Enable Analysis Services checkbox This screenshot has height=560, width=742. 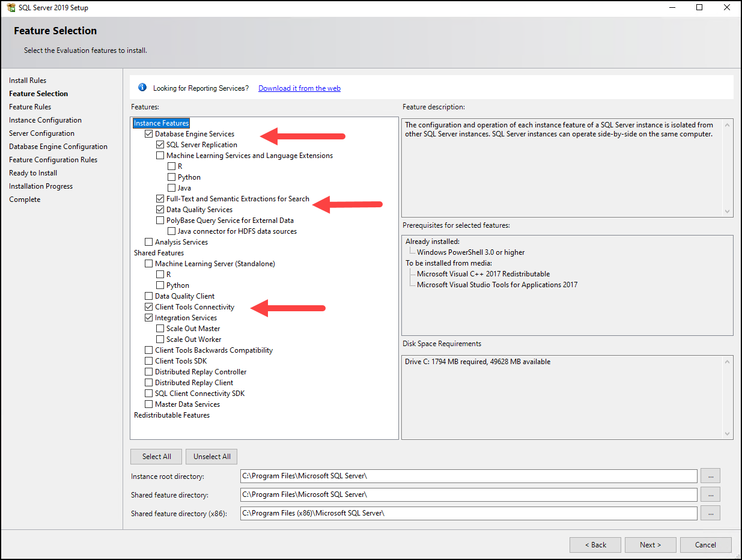149,242
